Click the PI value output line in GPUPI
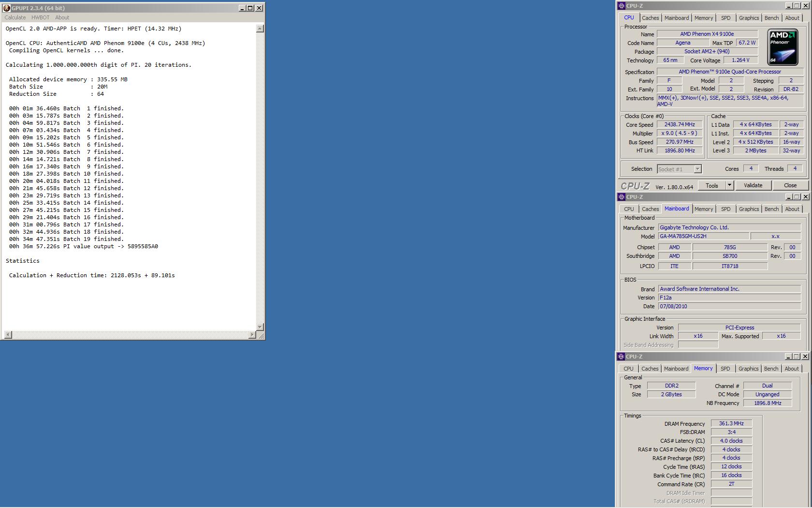The width and height of the screenshot is (812, 508). (x=84, y=246)
